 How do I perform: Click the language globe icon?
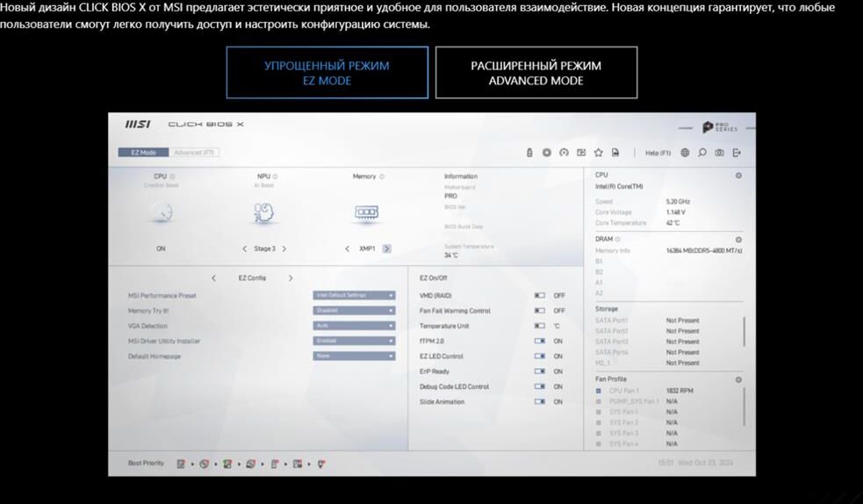click(685, 153)
